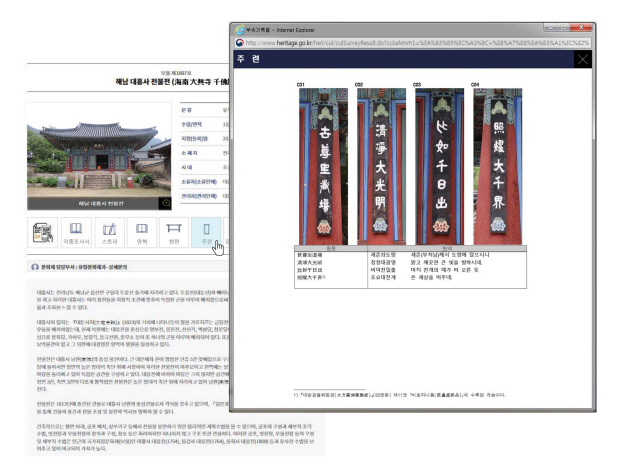Click the 시대 label in the info table
This screenshot has width=620, height=474.
(x=187, y=167)
